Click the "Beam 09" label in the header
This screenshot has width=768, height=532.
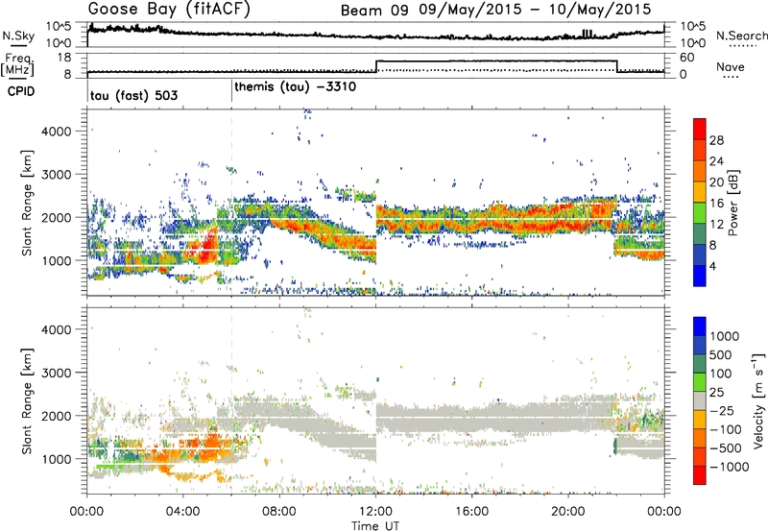click(374, 10)
